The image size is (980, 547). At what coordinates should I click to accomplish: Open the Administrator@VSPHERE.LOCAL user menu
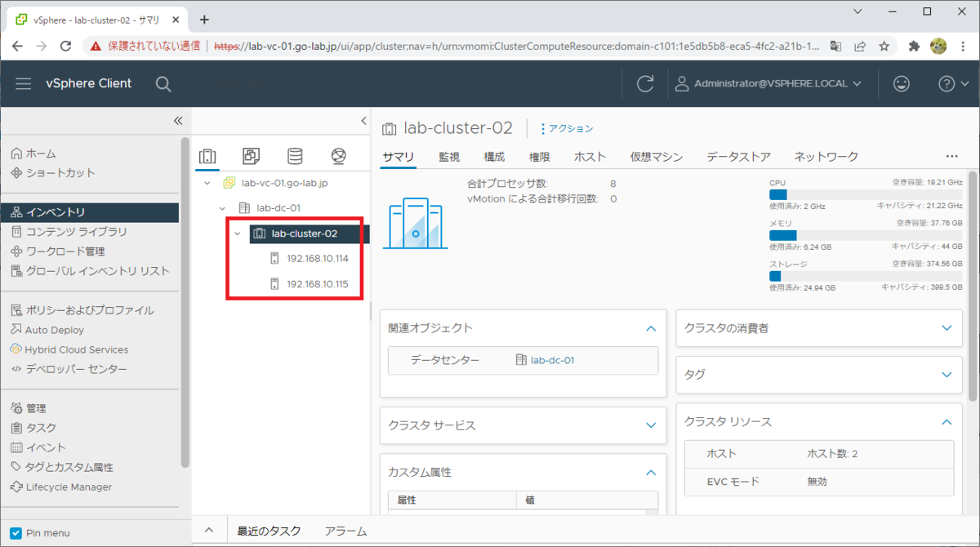(769, 83)
